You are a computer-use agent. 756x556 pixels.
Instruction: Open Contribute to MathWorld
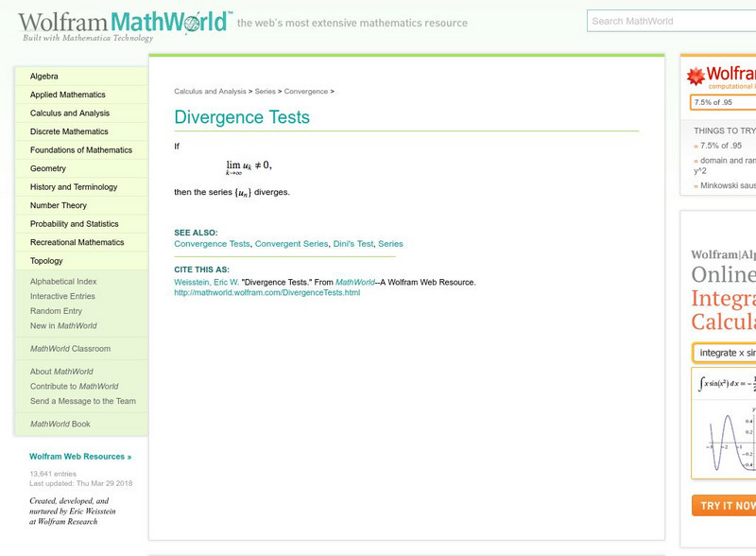click(x=75, y=386)
